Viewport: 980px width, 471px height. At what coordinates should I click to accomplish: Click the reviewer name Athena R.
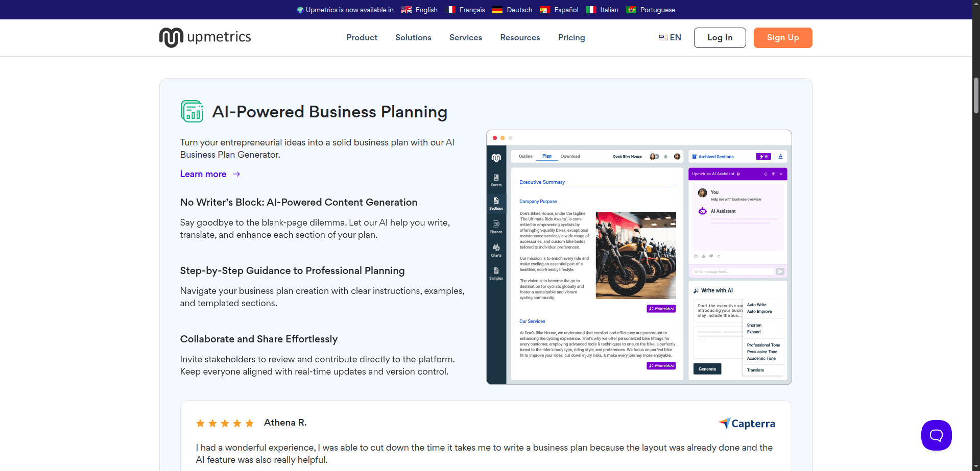[285, 423]
